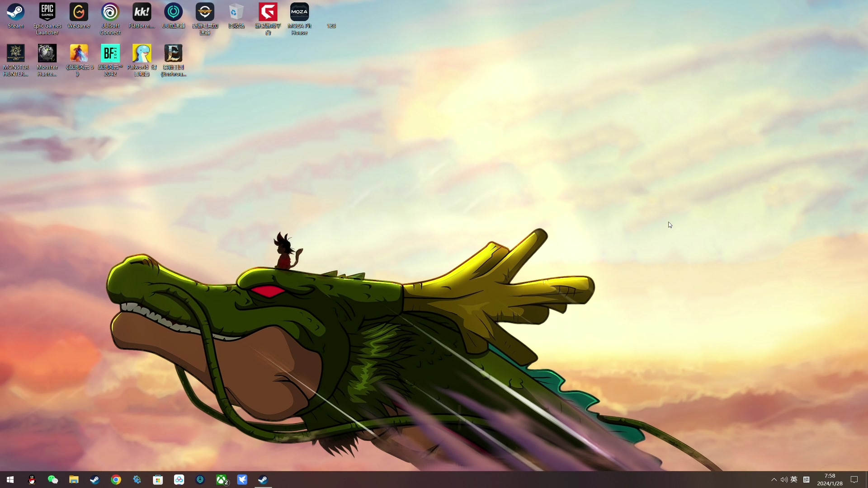Click the Windows Start button
The width and height of the screenshot is (868, 488).
pos(10,479)
